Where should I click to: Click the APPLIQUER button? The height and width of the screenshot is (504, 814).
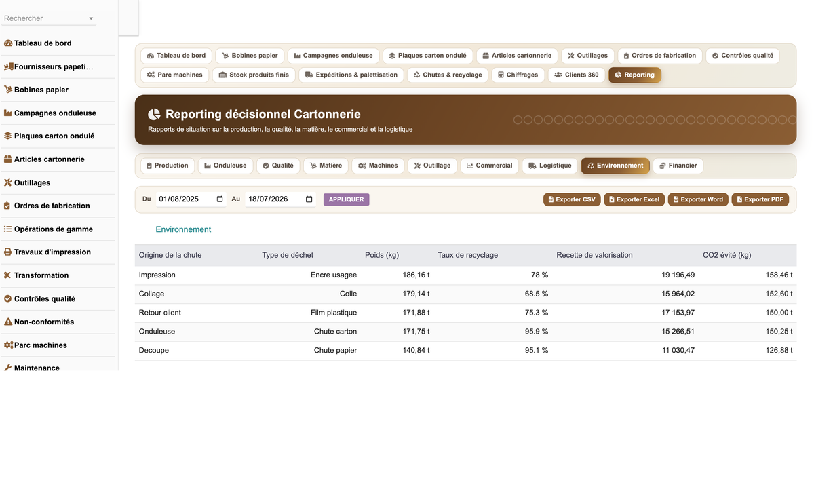coord(347,199)
